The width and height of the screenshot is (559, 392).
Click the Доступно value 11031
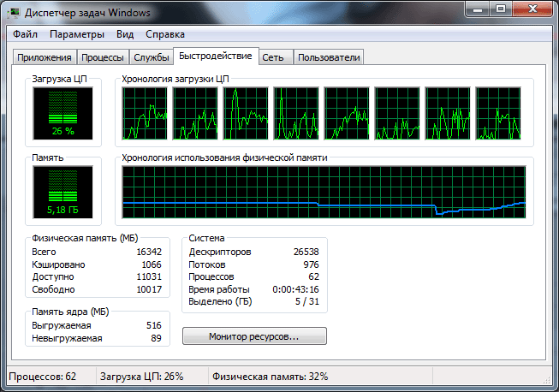(149, 276)
